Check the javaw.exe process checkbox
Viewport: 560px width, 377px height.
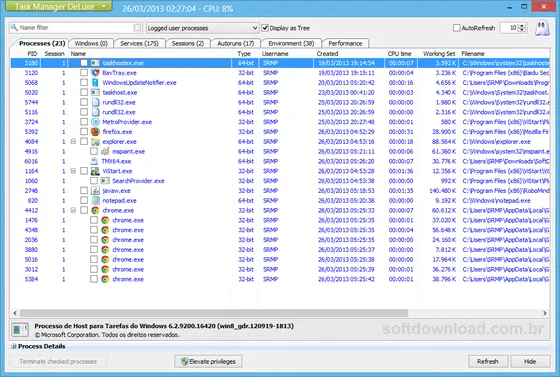click(x=84, y=191)
